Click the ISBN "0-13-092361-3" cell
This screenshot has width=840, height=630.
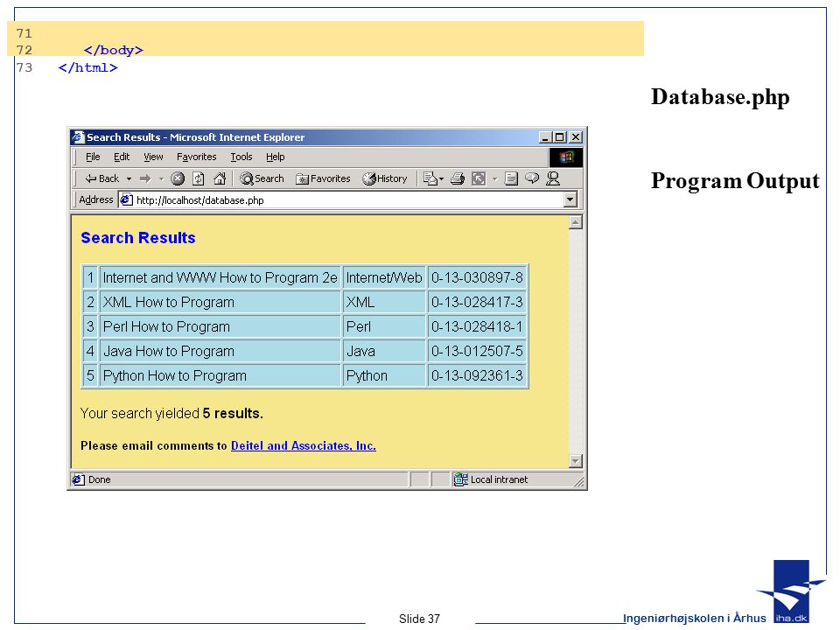pos(477,375)
